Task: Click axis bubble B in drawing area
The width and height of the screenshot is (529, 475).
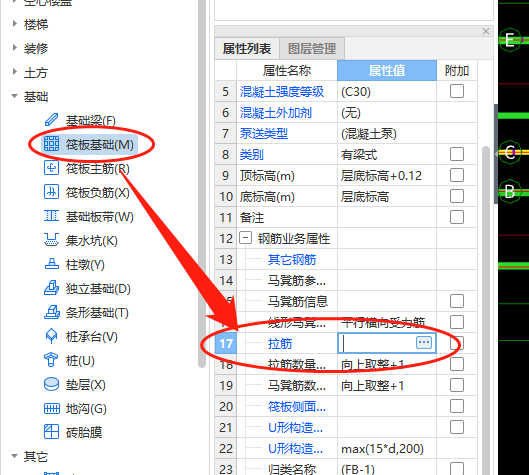Action: (510, 191)
